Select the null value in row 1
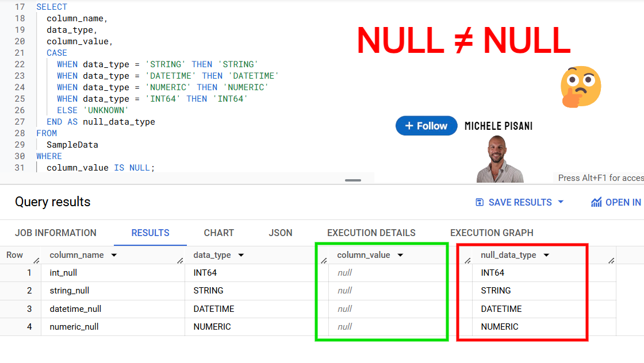Viewport: 644px width, 363px height. coord(345,272)
